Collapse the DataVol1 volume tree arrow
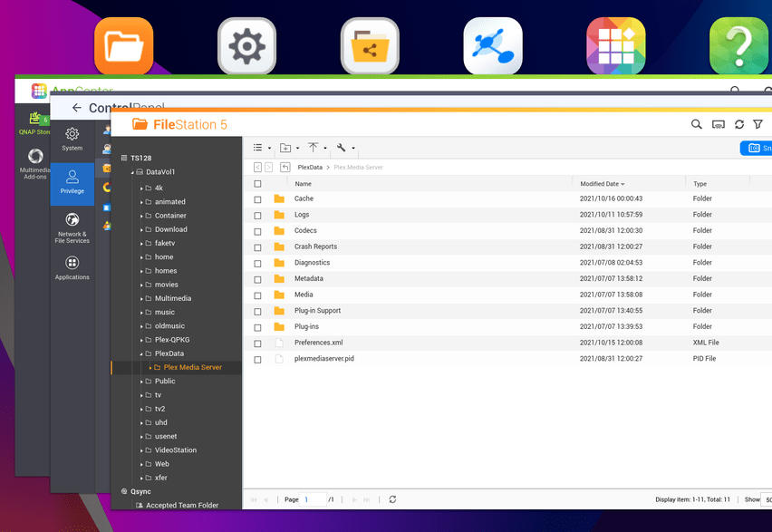 [132, 172]
